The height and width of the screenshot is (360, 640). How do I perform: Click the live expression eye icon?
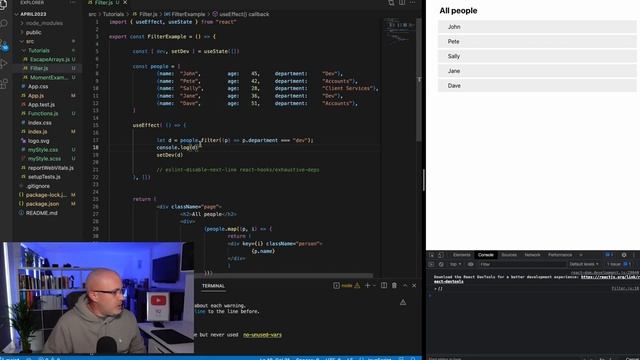click(x=471, y=264)
